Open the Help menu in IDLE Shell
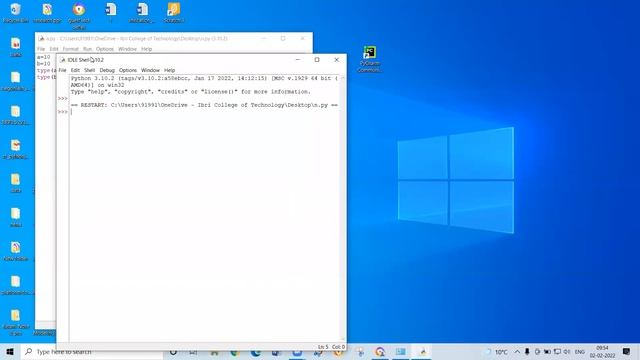 169,70
